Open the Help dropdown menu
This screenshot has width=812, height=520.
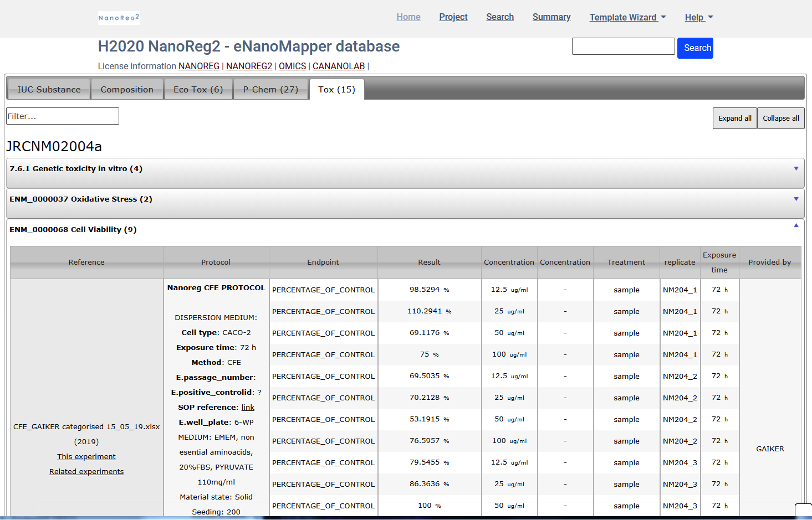[x=698, y=17]
